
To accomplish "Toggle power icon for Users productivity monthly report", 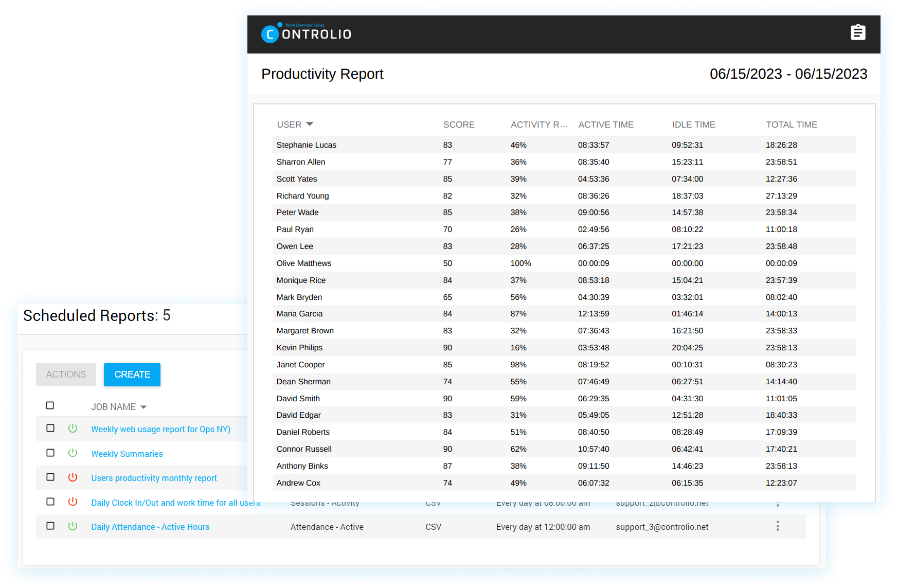I will (73, 477).
